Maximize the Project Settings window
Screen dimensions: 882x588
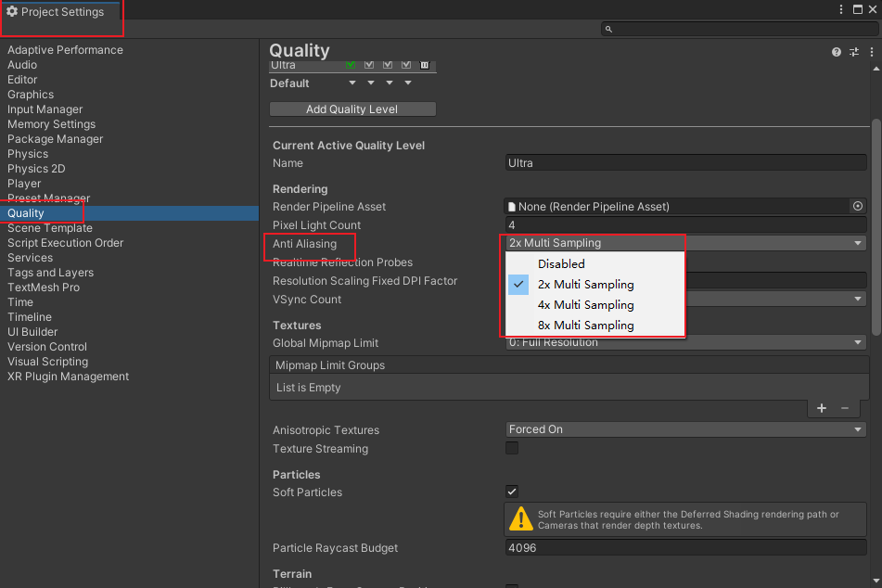858,9
